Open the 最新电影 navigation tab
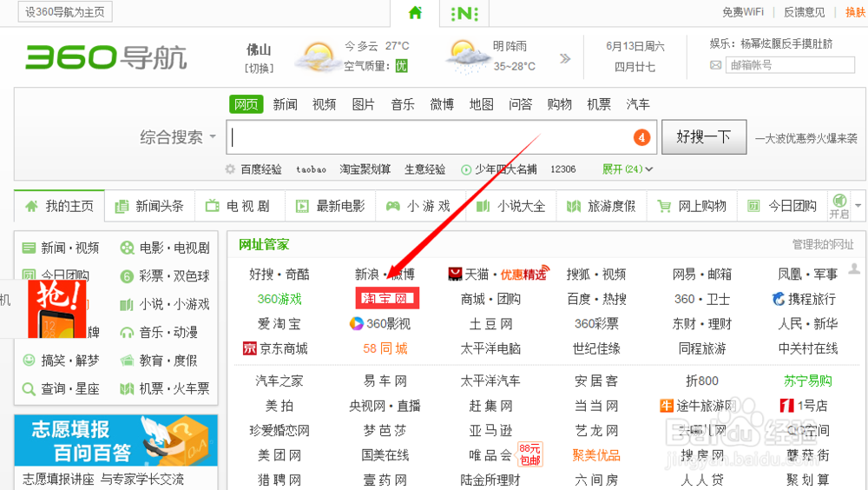 (331, 206)
